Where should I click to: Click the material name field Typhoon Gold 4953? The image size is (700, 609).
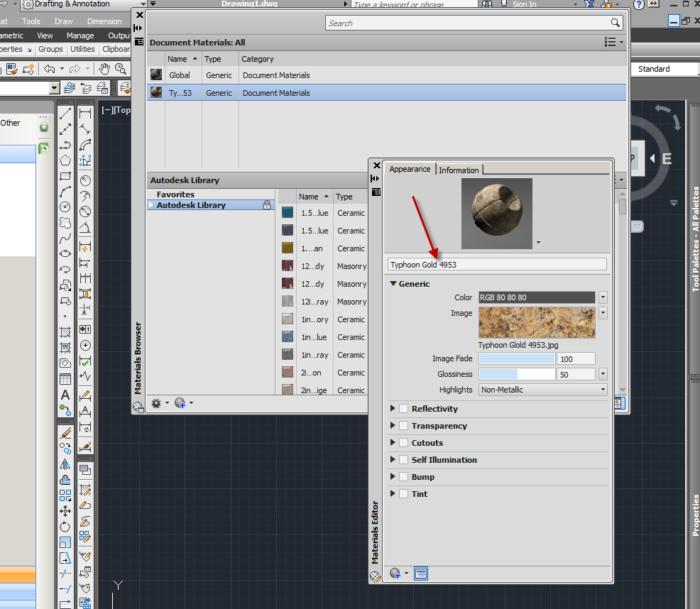(497, 264)
